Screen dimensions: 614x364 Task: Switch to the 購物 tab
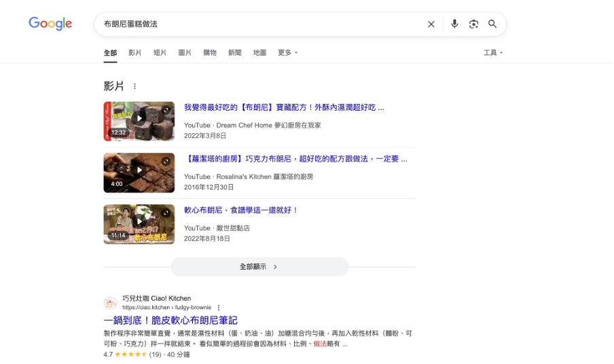tap(209, 53)
